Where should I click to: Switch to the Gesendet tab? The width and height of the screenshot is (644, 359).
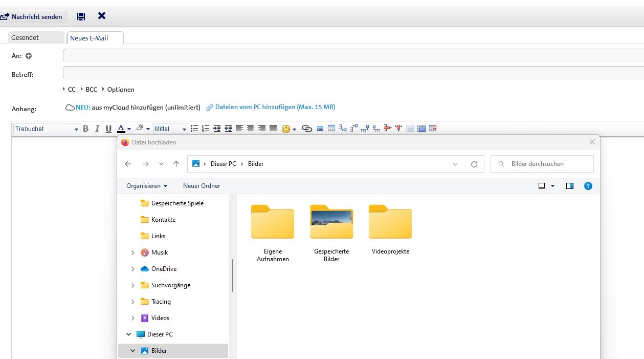(x=25, y=37)
